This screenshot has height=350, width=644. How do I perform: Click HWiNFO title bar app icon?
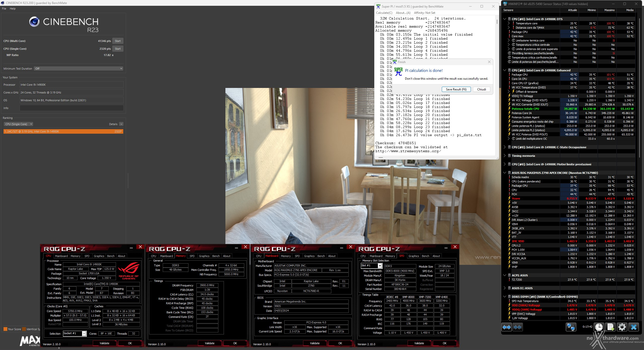pyautogui.click(x=505, y=4)
